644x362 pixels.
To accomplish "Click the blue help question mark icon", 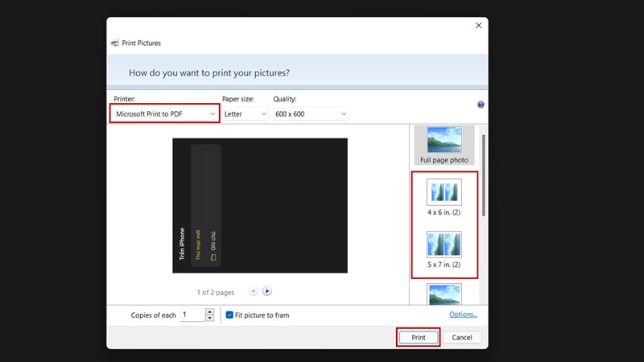I will coord(481,105).
